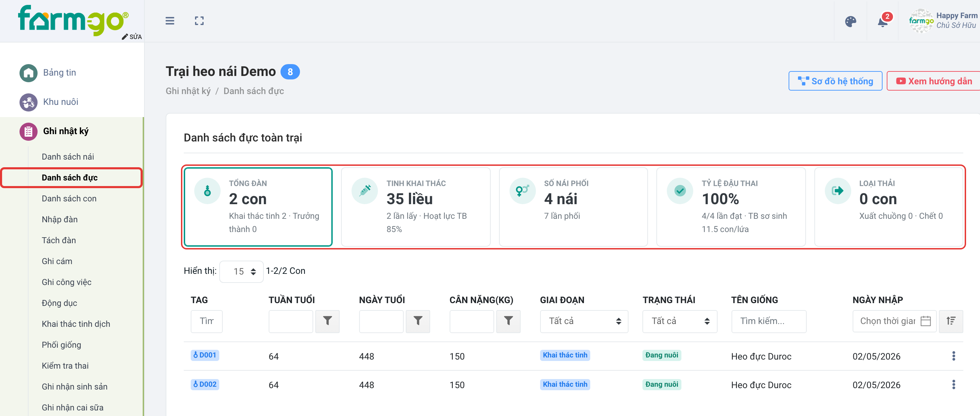Select the TINH KHAI THÁC summary card
The height and width of the screenshot is (416, 980).
[x=416, y=207]
